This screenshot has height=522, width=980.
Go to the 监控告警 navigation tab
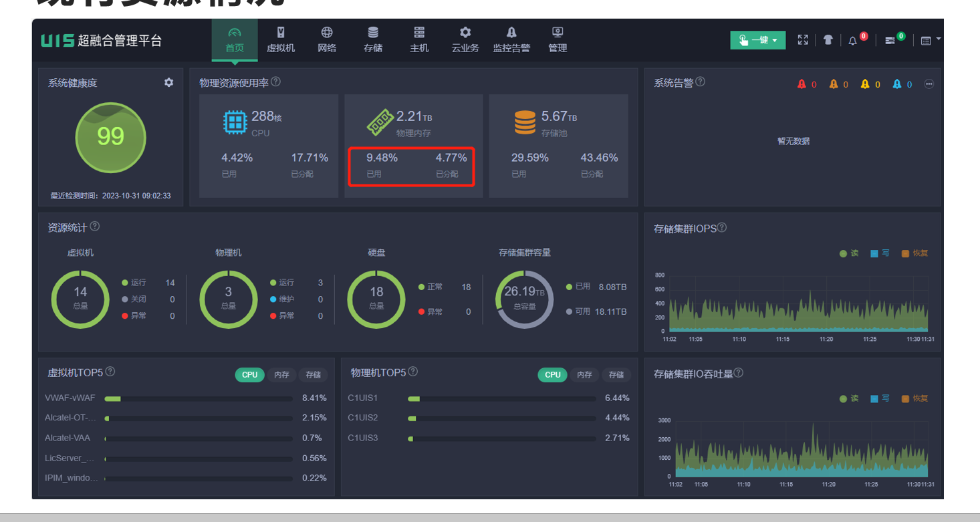[511, 40]
